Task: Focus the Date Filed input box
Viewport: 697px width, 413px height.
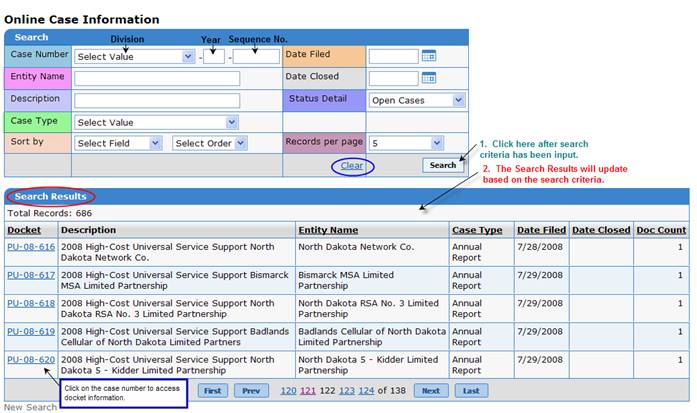Action: pyautogui.click(x=393, y=56)
